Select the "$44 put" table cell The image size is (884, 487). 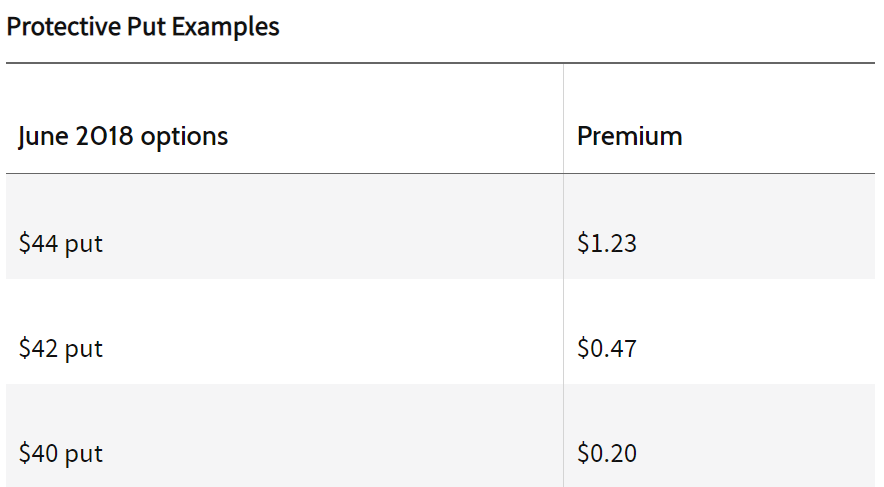click(x=61, y=243)
